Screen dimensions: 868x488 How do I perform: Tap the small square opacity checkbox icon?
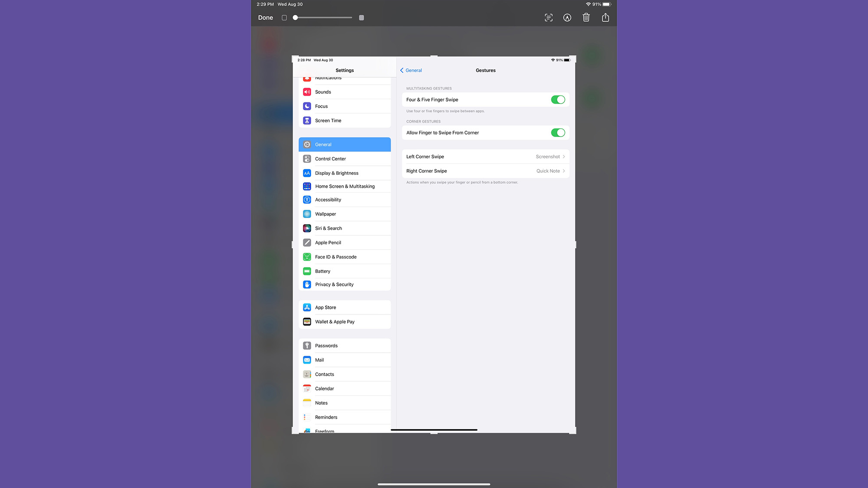(284, 18)
